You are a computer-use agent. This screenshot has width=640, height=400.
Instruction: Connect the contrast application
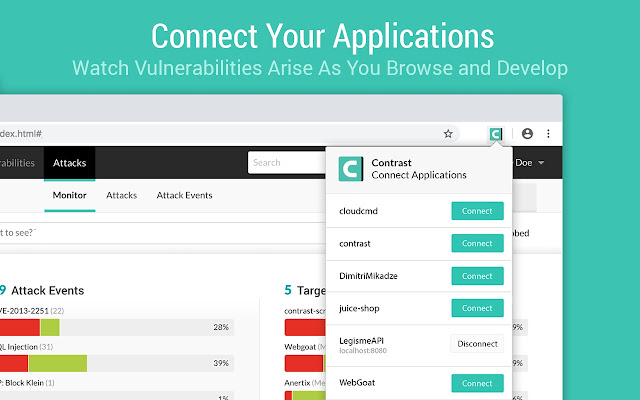click(477, 243)
